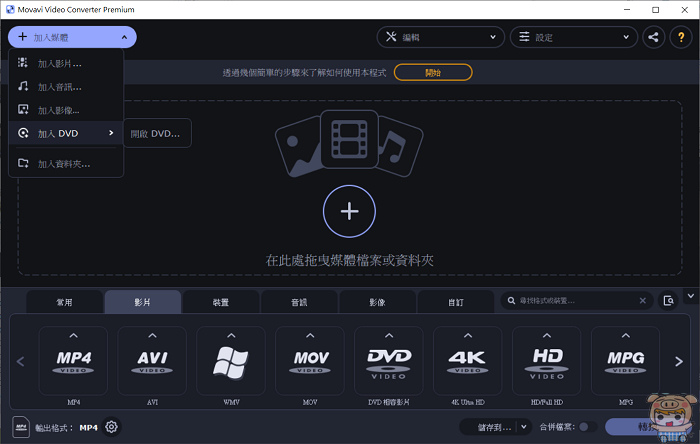The image size is (700, 444).
Task: Choose 開啟 DVD in the submenu
Action: tap(157, 133)
